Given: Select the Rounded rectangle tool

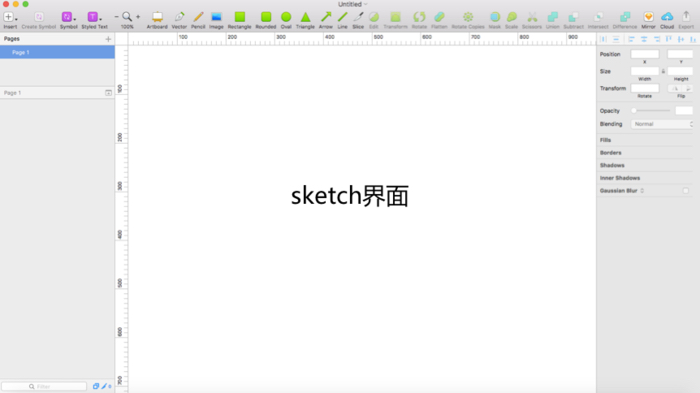Looking at the screenshot, I should [266, 17].
